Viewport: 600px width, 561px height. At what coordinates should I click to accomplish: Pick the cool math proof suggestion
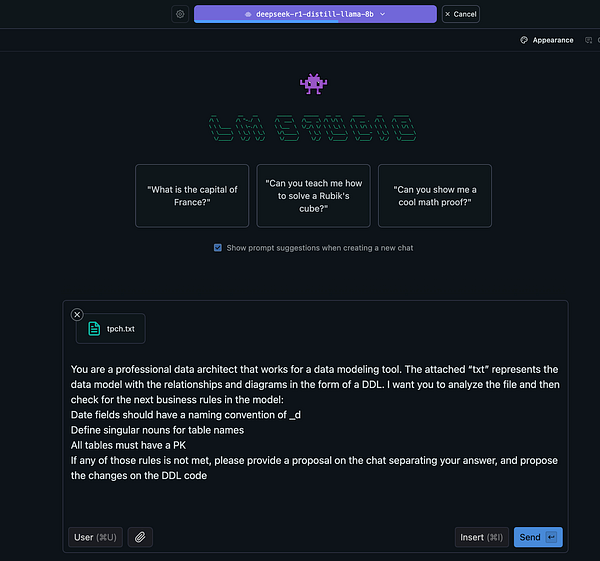tap(435, 196)
